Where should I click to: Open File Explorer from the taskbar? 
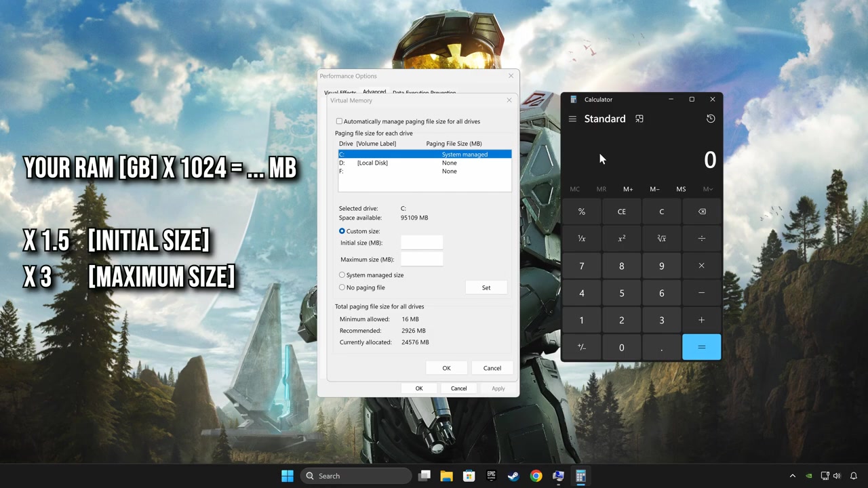446,476
